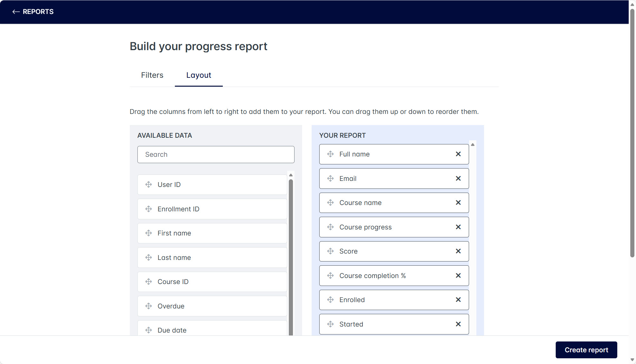636x364 pixels.
Task: Focus the available data Search field
Action: (216, 155)
